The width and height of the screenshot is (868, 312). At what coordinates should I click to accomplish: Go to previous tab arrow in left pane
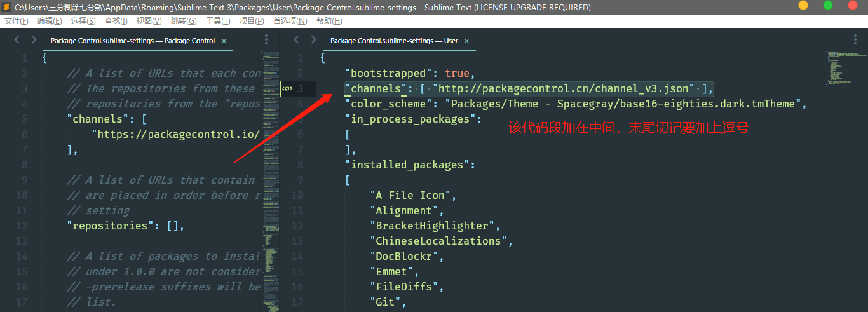point(17,40)
